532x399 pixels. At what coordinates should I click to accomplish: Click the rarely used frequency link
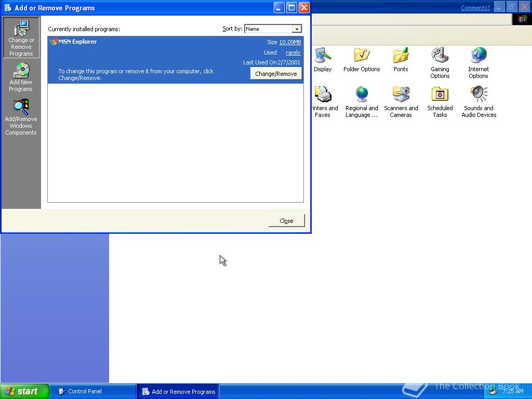pyautogui.click(x=293, y=52)
